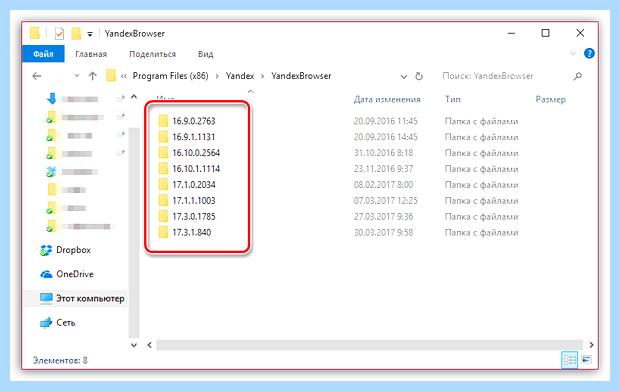Click the folder icon of 17.3.1.840

coord(163,232)
